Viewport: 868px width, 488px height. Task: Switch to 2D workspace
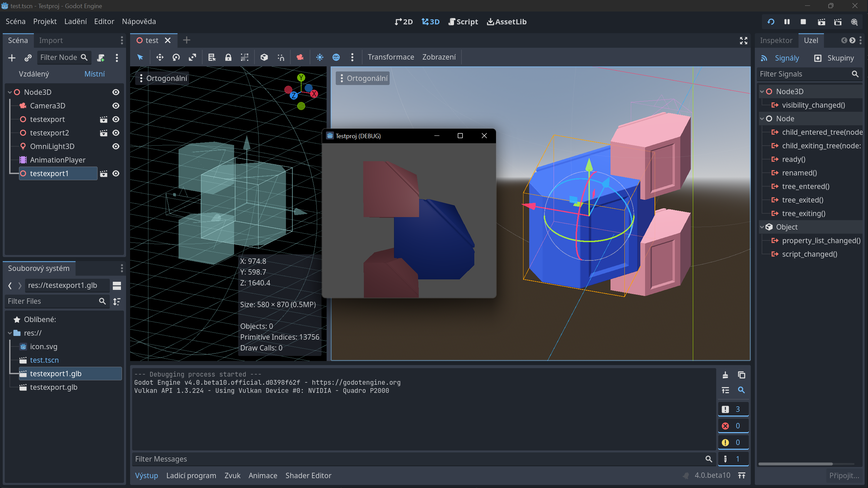click(404, 22)
